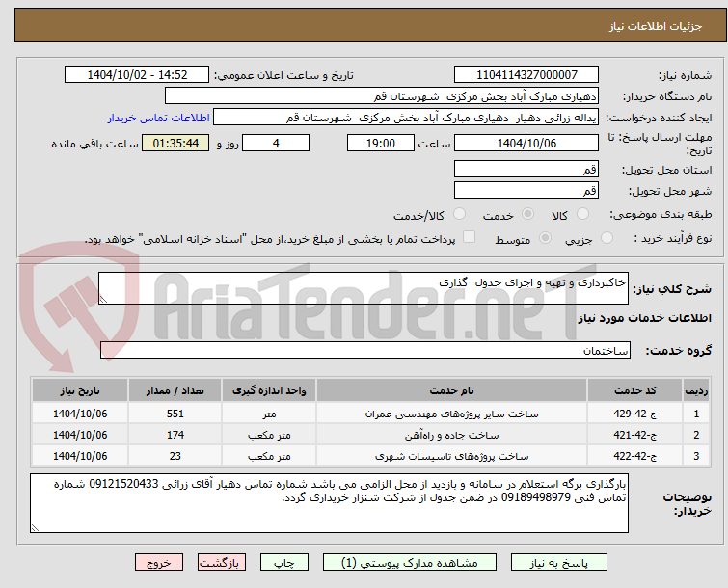Click the remaining time field 01:35:44
Screen dimensions: 728x588
pyautogui.click(x=175, y=143)
